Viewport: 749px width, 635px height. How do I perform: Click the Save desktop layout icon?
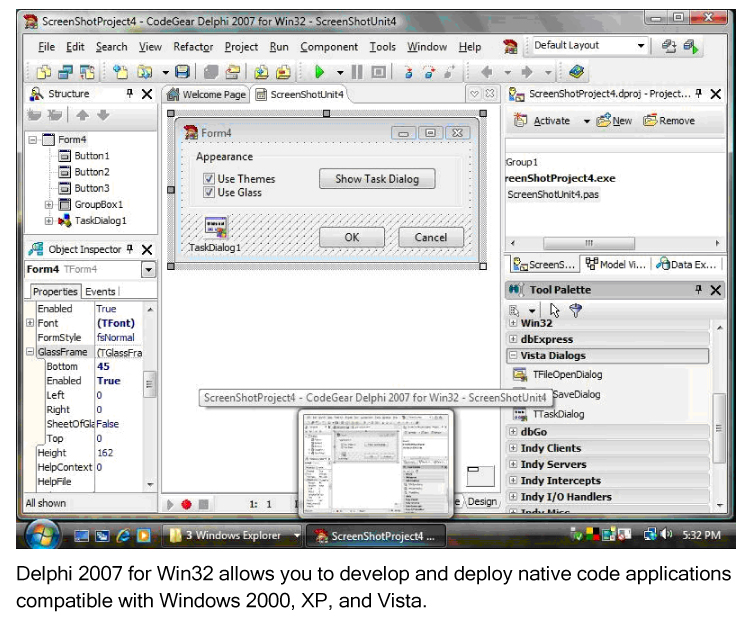pyautogui.click(x=669, y=46)
